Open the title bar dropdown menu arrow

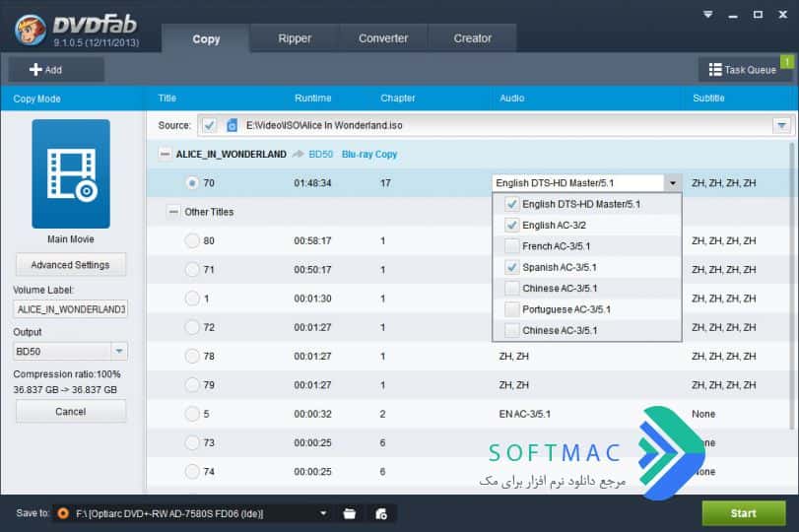click(707, 14)
